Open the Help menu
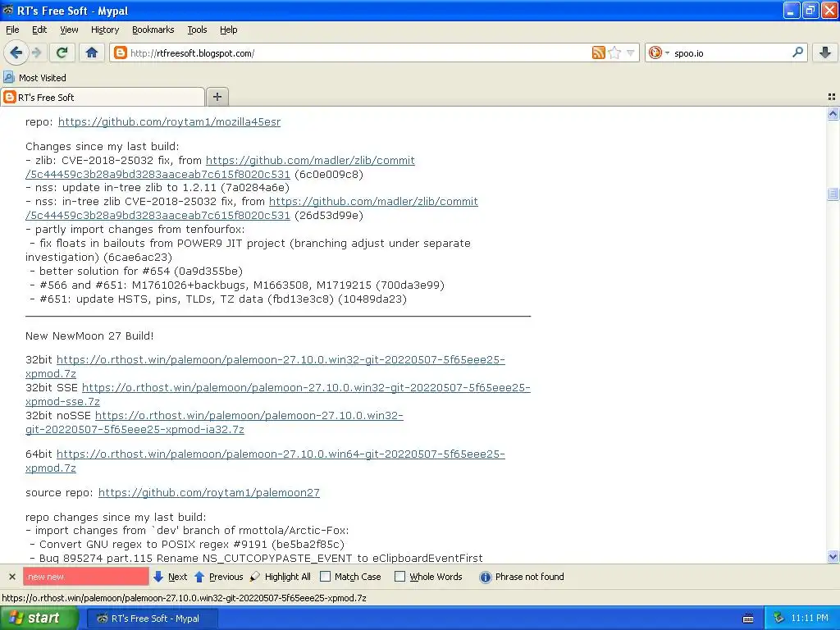840x630 pixels. click(x=228, y=30)
